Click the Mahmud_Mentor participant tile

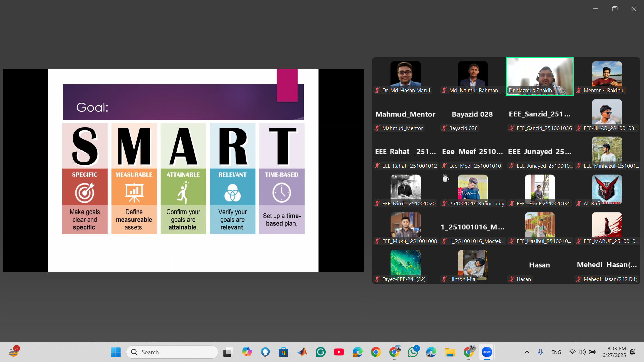pyautogui.click(x=405, y=114)
